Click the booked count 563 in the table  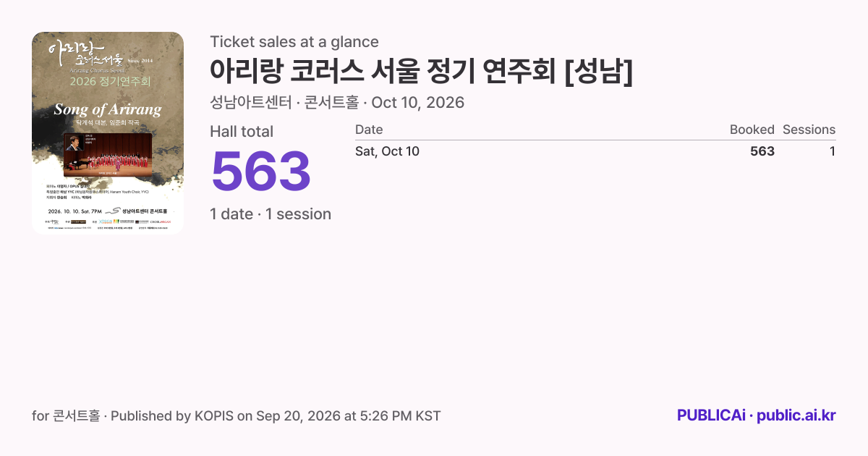[x=762, y=151]
